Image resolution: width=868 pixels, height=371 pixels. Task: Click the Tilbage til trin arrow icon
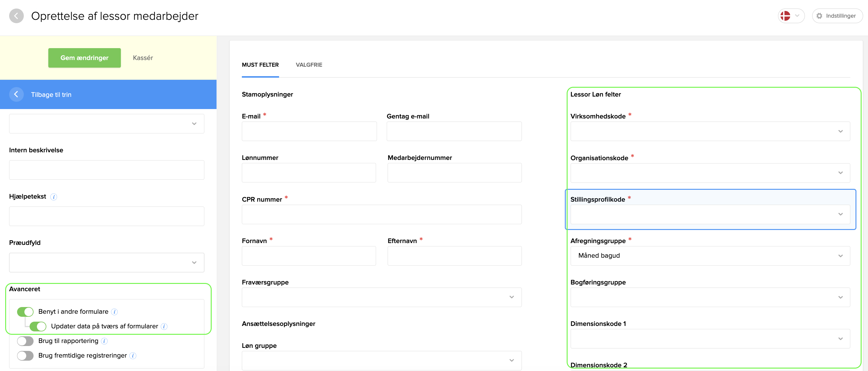16,95
